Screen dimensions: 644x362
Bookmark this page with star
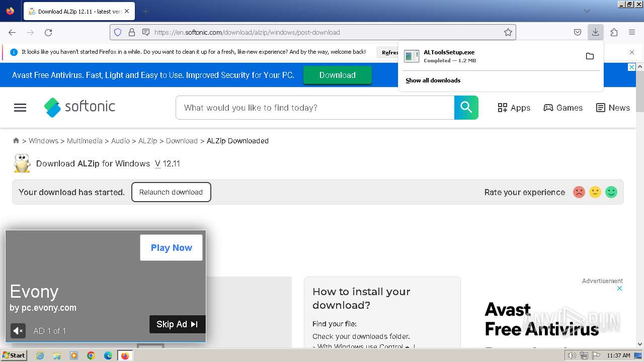coord(508,32)
